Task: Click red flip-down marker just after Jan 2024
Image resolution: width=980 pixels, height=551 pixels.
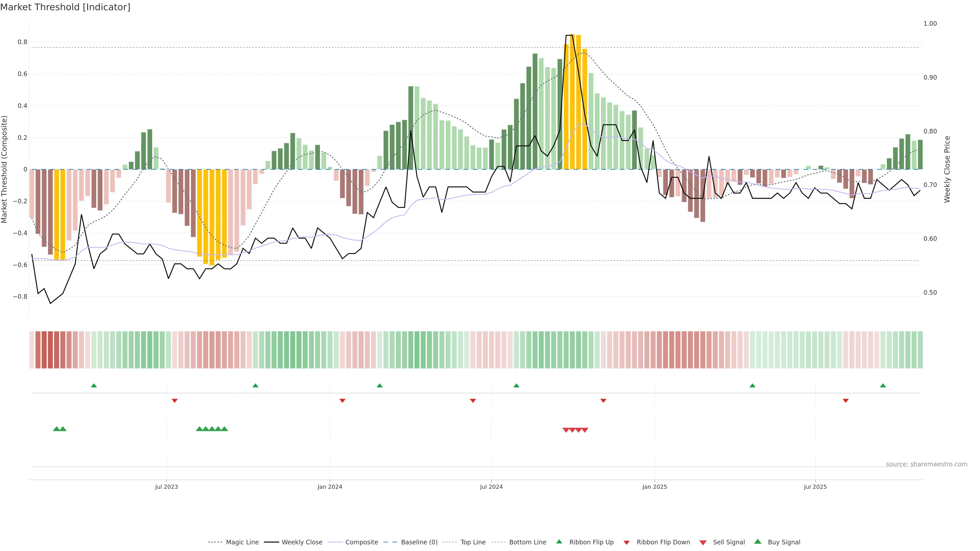Action: click(342, 401)
